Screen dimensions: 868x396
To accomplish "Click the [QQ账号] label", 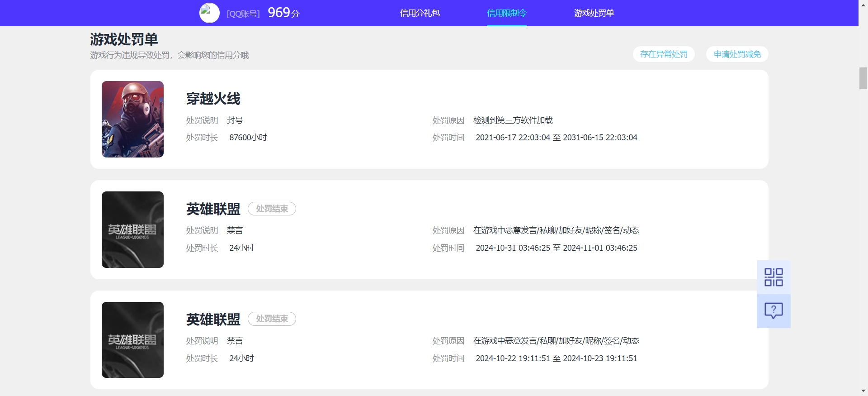I will coord(243,14).
